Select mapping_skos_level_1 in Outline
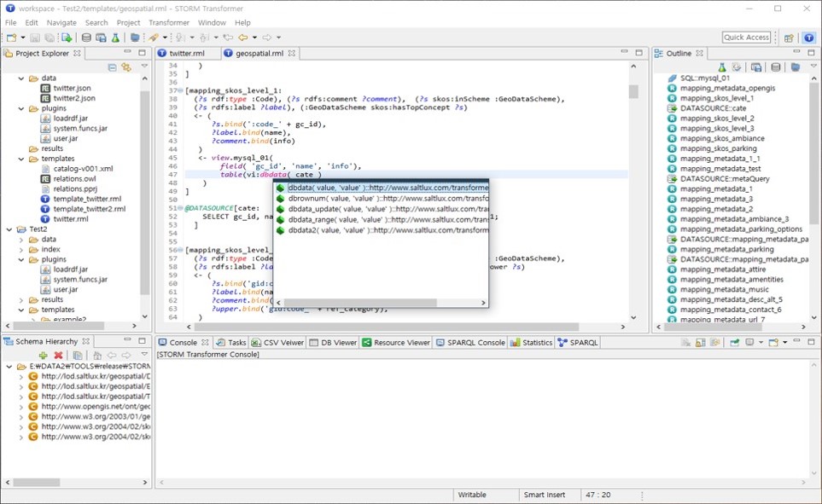The width and height of the screenshot is (822, 504). click(x=717, y=98)
